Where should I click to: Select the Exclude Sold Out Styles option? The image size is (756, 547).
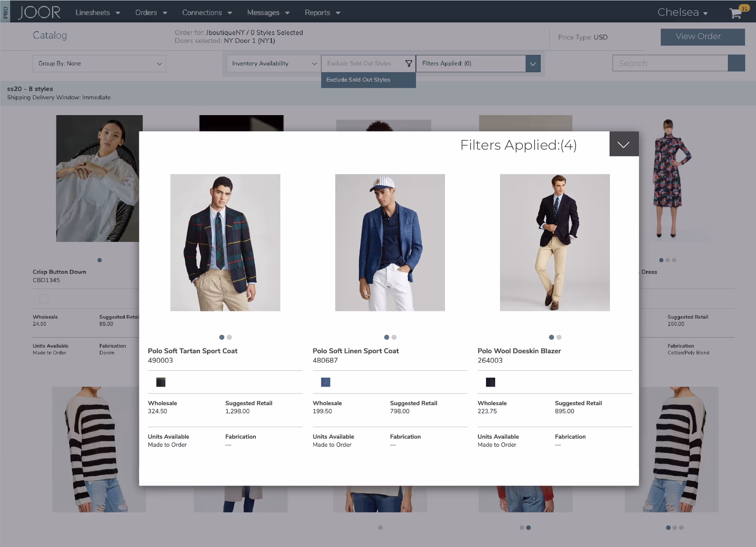click(x=368, y=80)
